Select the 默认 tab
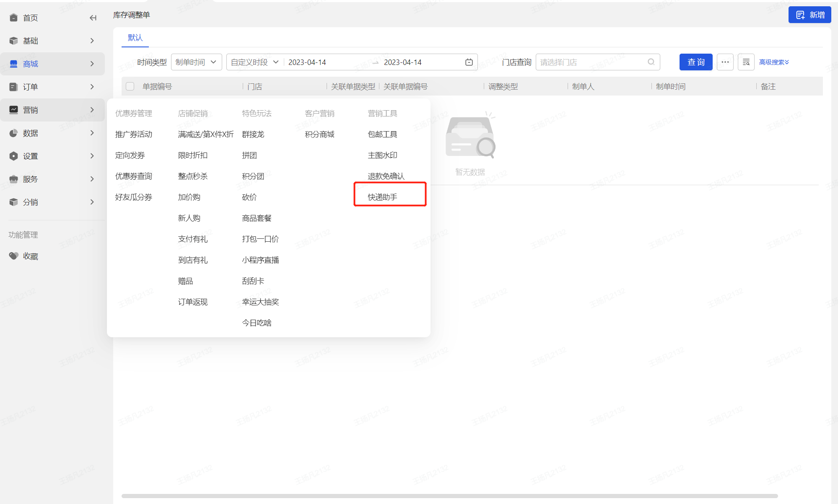Screen dimensions: 838x504 click(x=135, y=37)
